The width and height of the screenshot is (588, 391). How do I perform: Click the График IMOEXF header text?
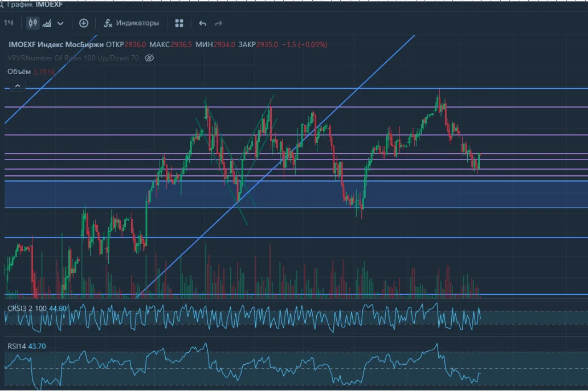[35, 5]
